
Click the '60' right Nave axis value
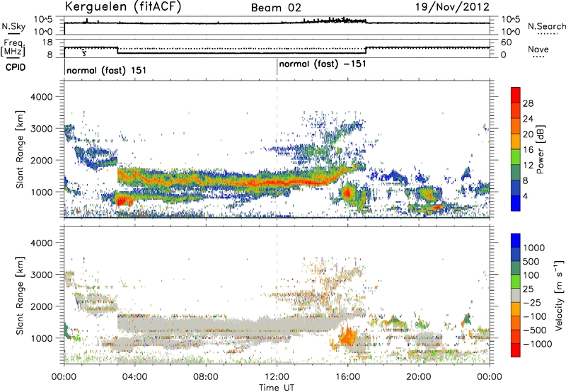point(506,42)
